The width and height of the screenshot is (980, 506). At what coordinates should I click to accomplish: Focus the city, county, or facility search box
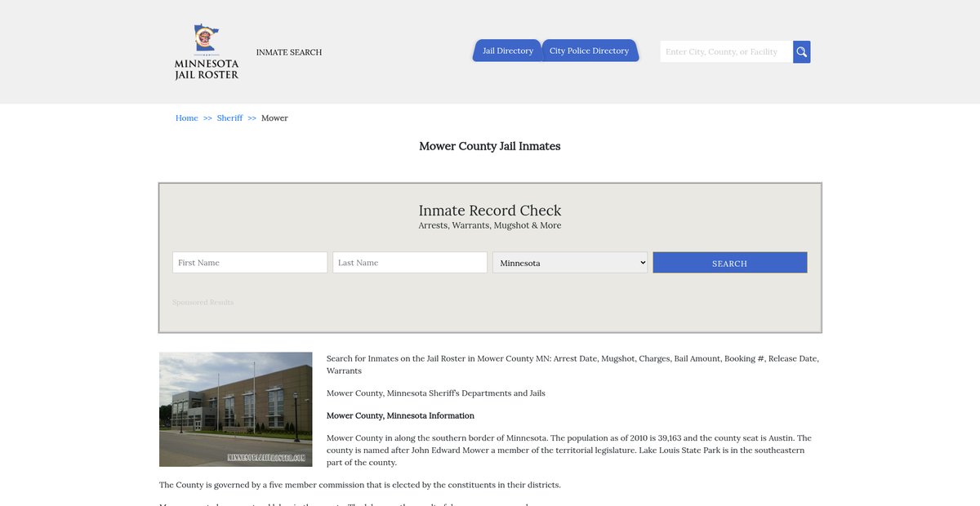(725, 52)
